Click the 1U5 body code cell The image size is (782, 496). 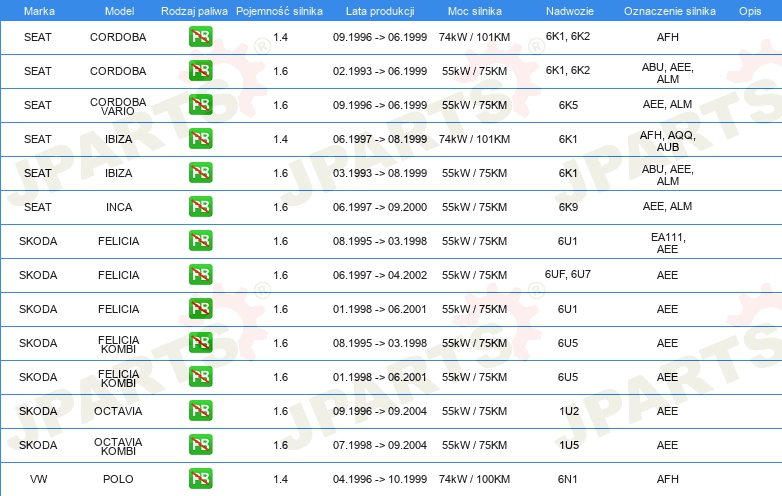pos(569,445)
